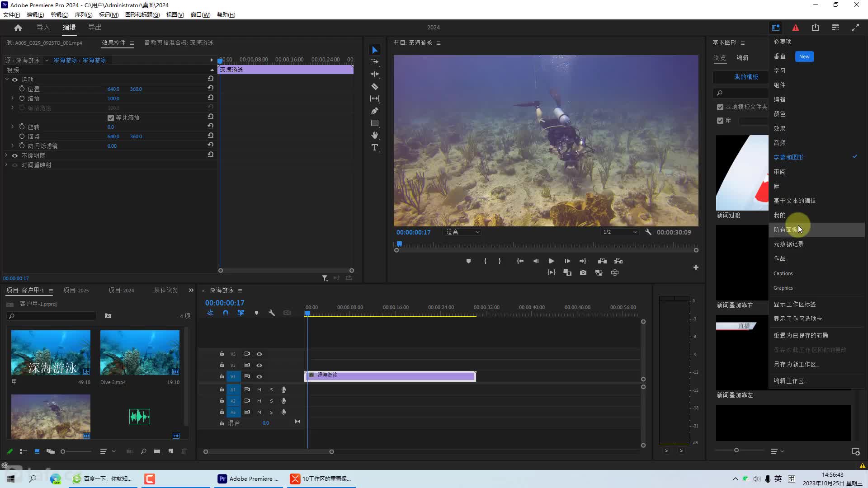Open Quick Export share icon

(x=816, y=28)
